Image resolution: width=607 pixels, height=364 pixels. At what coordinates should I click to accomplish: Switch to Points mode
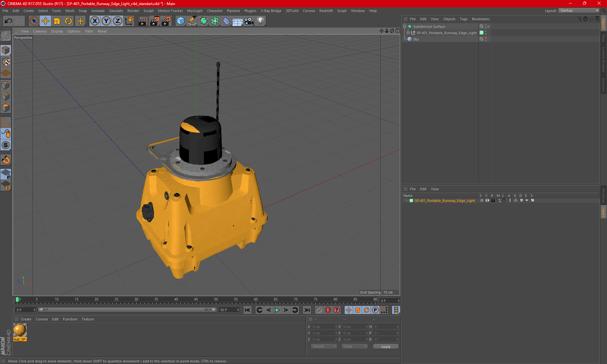(x=6, y=85)
